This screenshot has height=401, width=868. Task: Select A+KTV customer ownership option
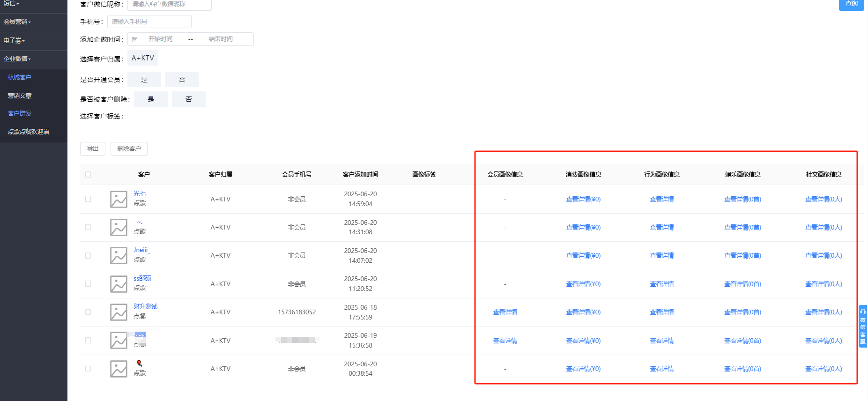143,58
